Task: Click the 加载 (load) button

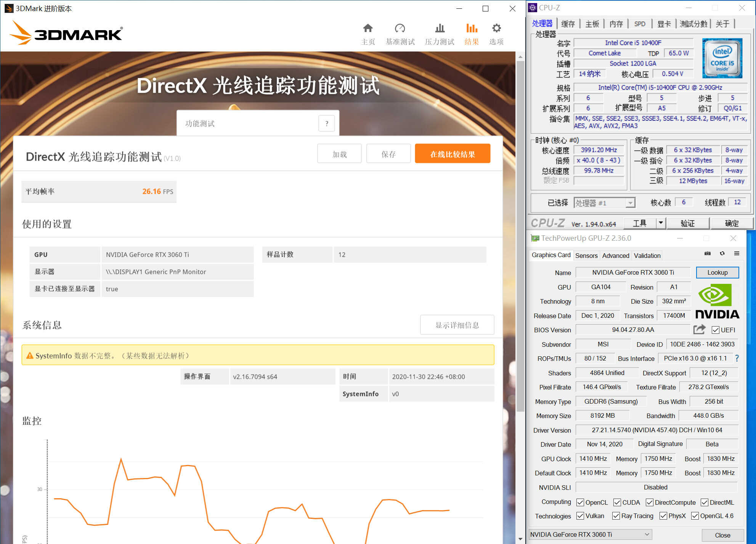Action: [339, 154]
